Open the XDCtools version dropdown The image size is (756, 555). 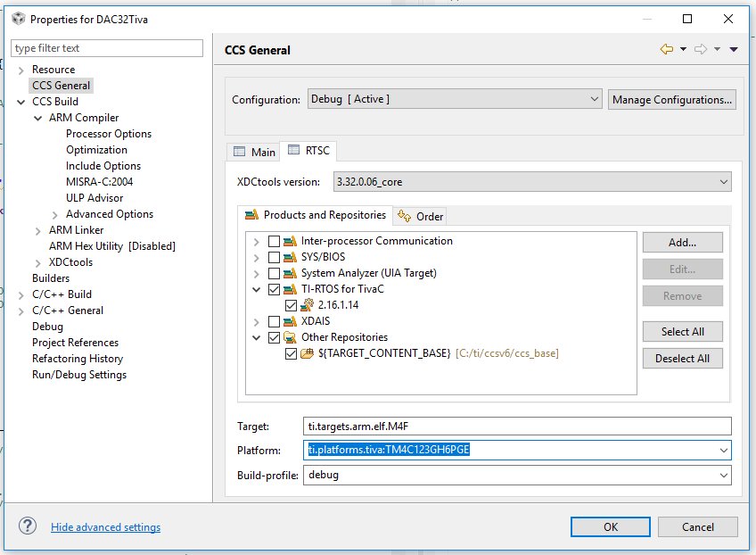[x=532, y=182]
